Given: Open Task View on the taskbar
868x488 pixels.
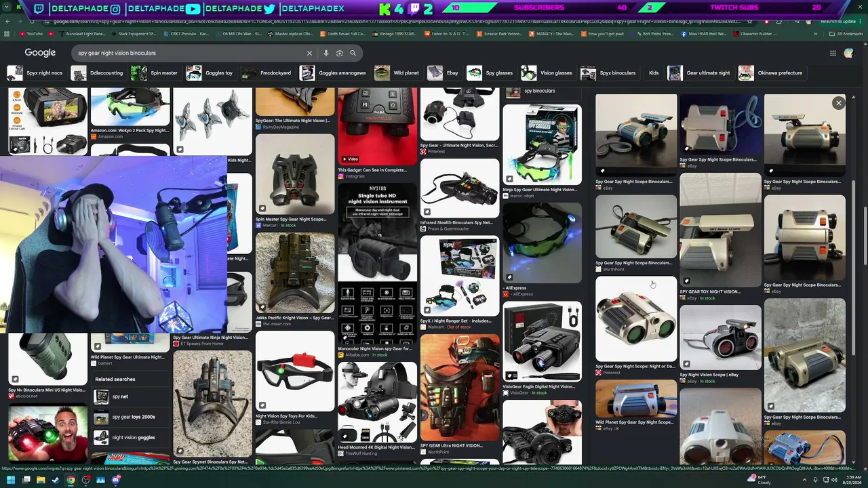Looking at the screenshot, I should 26,481.
